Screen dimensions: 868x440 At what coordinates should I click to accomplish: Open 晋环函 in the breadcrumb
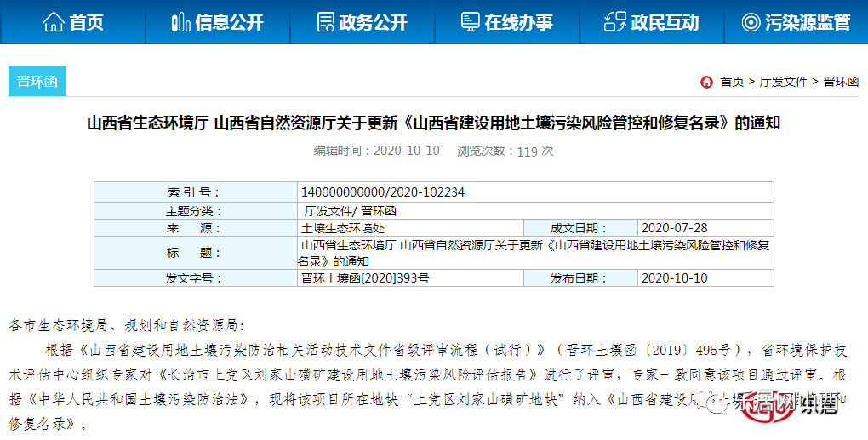(841, 82)
